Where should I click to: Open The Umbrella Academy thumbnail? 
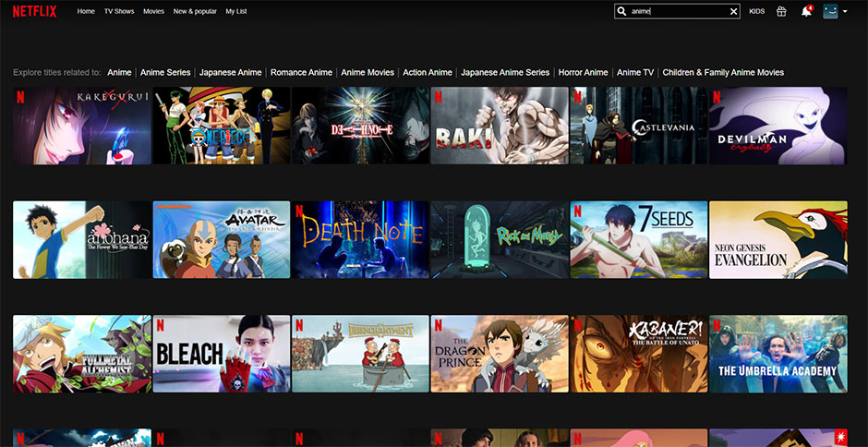coord(778,354)
